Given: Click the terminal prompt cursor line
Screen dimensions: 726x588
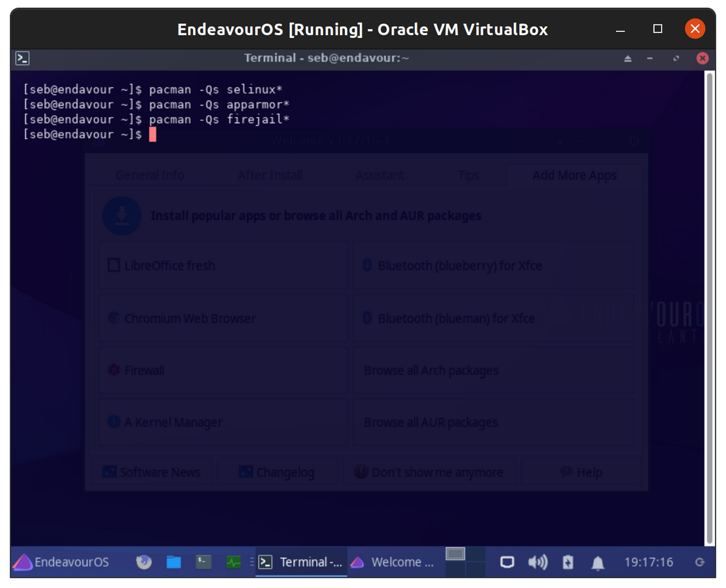Looking at the screenshot, I should coord(152,134).
